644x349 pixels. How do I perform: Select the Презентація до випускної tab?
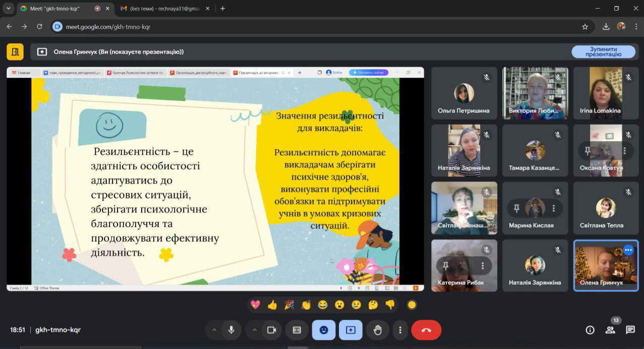tap(261, 73)
